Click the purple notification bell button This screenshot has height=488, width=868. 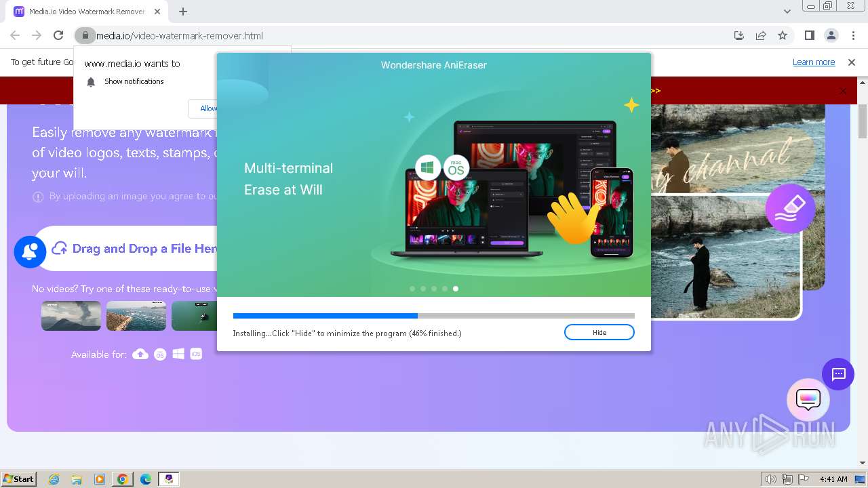(30, 252)
